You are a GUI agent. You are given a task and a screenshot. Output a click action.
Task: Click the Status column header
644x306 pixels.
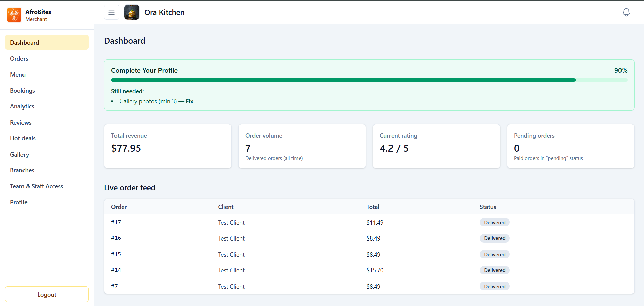(x=488, y=207)
